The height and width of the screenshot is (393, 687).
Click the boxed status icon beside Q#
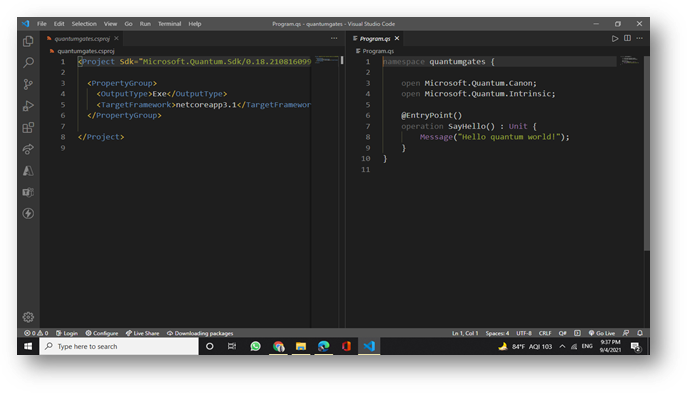tap(577, 333)
